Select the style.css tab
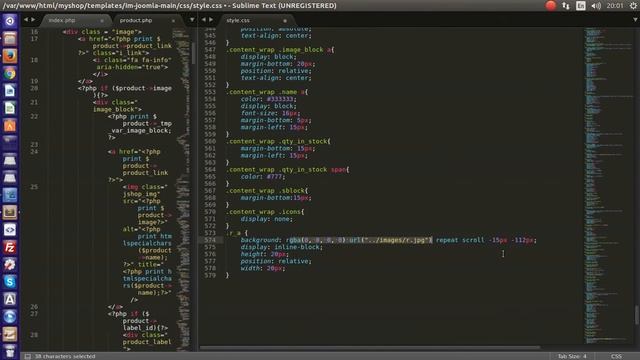The image size is (640, 360). click(238, 20)
